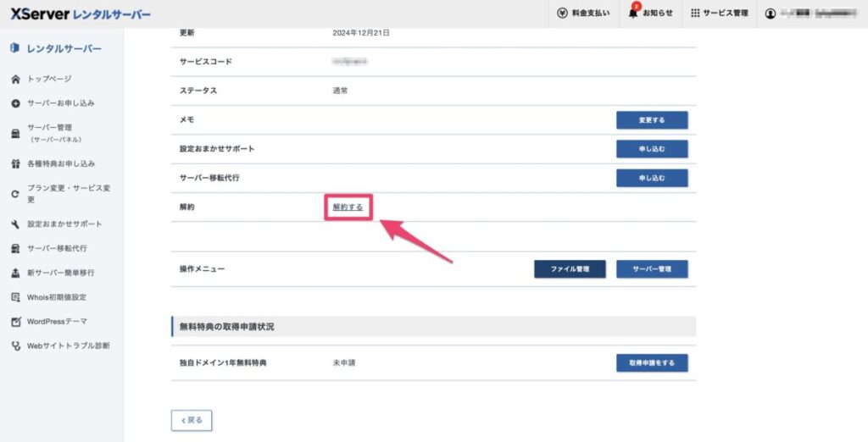
Task: Open サーバーお申し込み in the sidebar
Action: (x=61, y=103)
